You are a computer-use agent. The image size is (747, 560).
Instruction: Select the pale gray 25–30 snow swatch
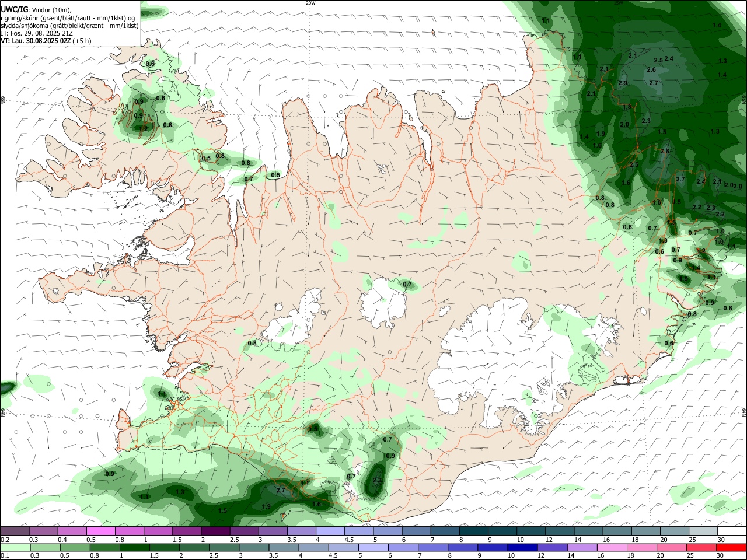click(703, 531)
